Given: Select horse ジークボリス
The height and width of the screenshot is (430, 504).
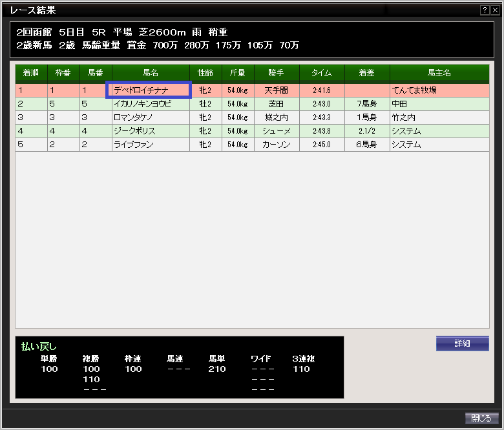Looking at the screenshot, I should click(151, 130).
